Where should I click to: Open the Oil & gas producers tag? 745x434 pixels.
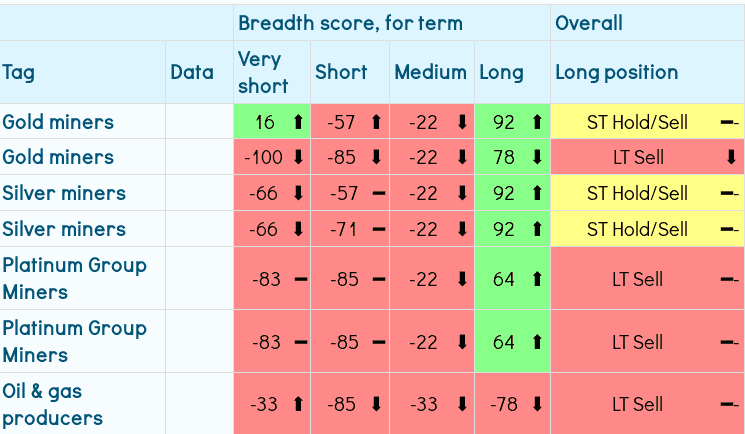click(x=52, y=404)
